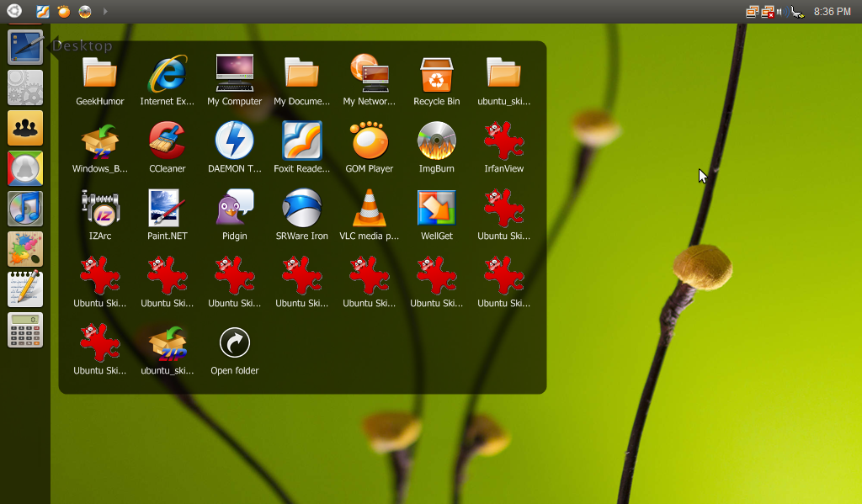Image resolution: width=862 pixels, height=504 pixels.
Task: Click the network tray icon without red X
Action: 752,12
